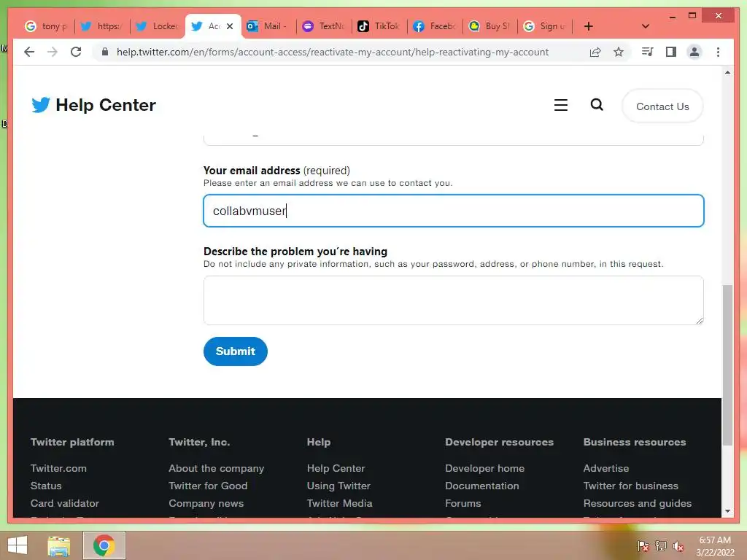Image resolution: width=747 pixels, height=560 pixels.
Task: Switch to the TikTok tab
Action: [379, 26]
